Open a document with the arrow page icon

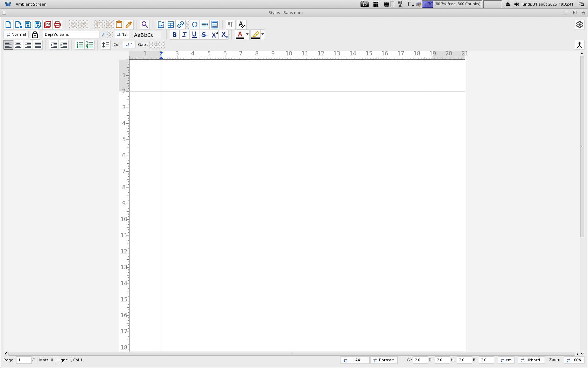(18, 25)
